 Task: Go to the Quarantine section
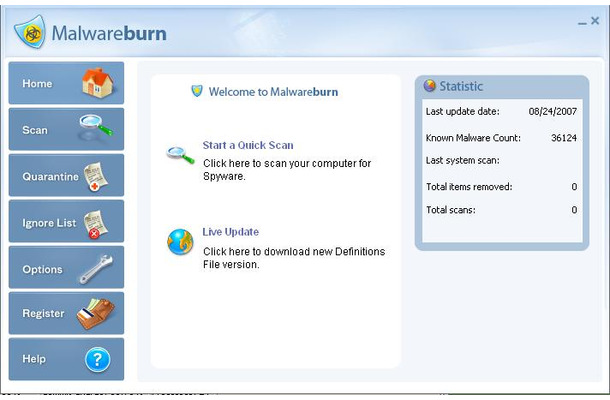(67, 175)
